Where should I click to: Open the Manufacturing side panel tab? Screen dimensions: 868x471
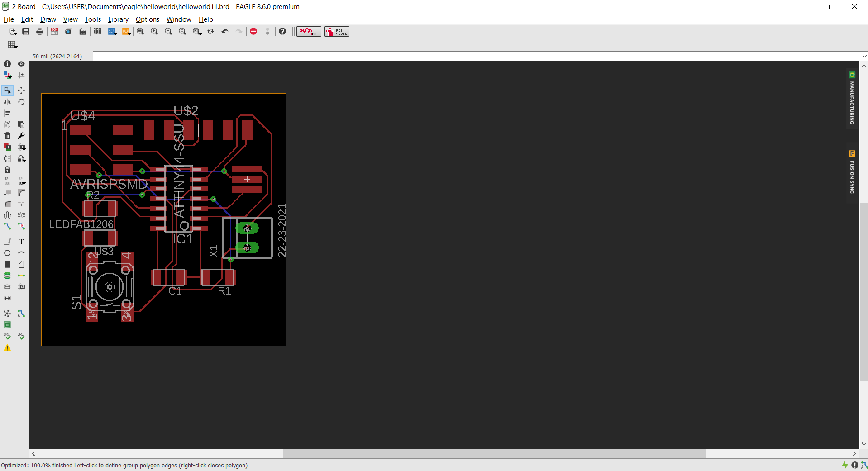point(852,99)
